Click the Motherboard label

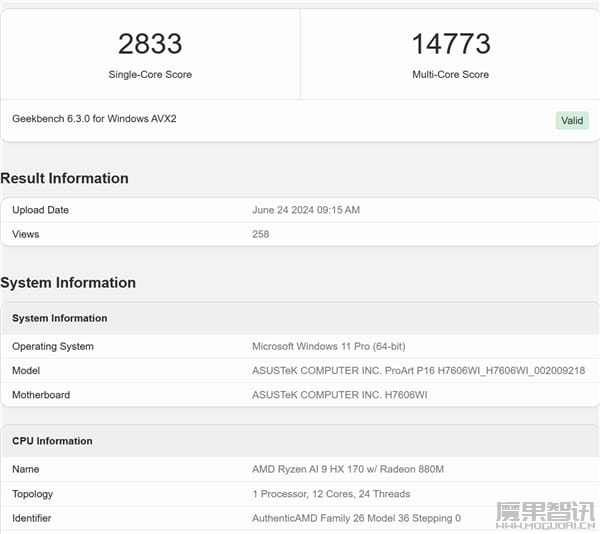pyautogui.click(x=41, y=395)
